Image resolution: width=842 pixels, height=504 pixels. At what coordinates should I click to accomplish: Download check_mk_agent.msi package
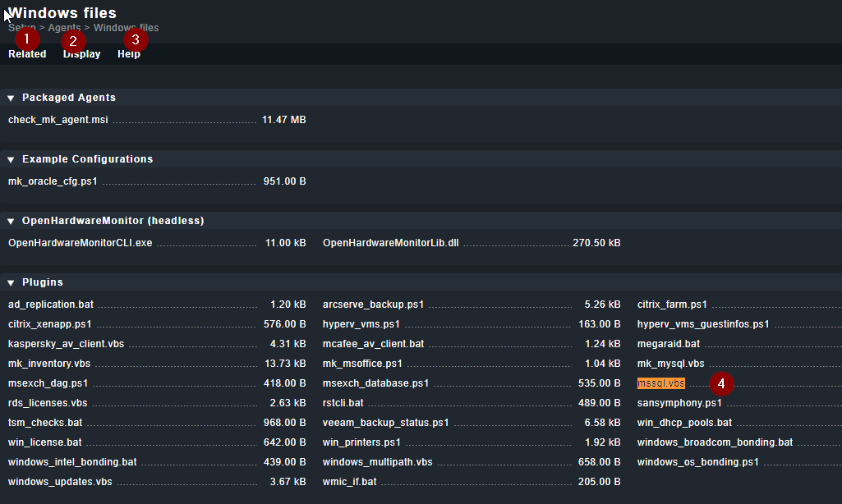(58, 120)
